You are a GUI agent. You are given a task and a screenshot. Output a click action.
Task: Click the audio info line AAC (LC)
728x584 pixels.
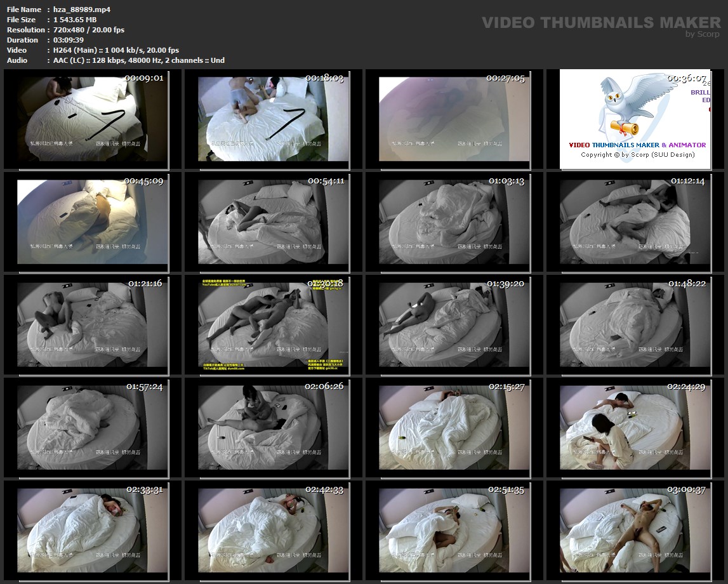pos(139,60)
